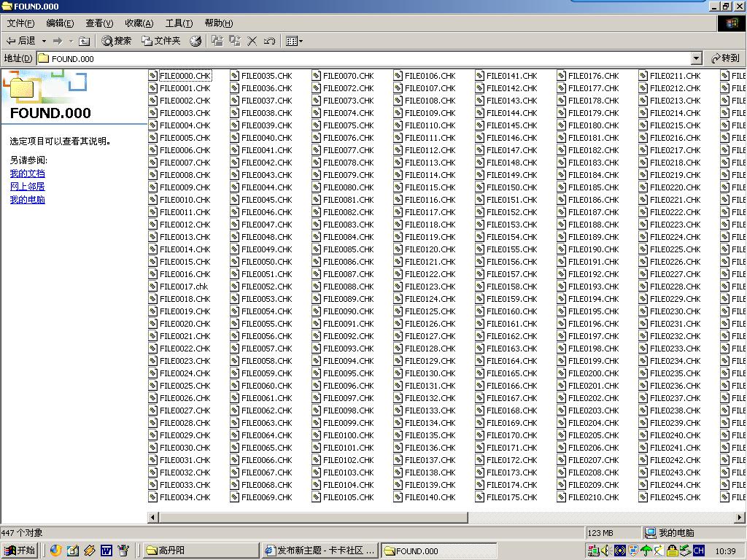Open the Views dropdown button
The image size is (747, 560).
click(x=294, y=41)
